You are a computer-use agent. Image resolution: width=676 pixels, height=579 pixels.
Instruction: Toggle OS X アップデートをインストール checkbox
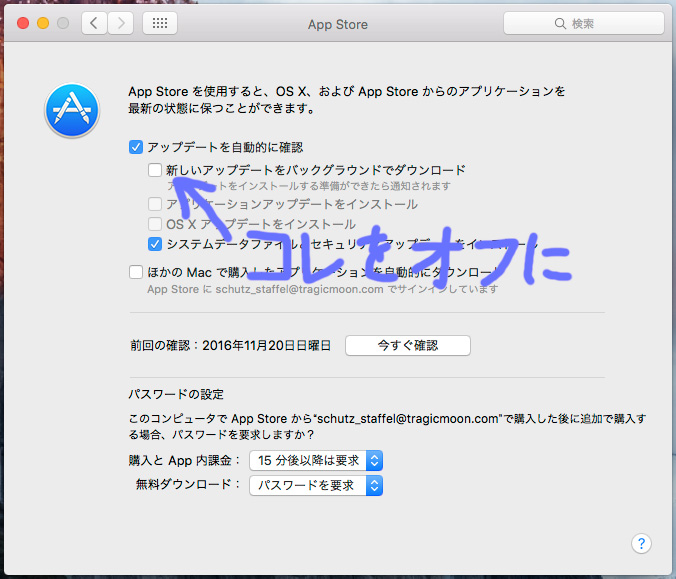155,224
